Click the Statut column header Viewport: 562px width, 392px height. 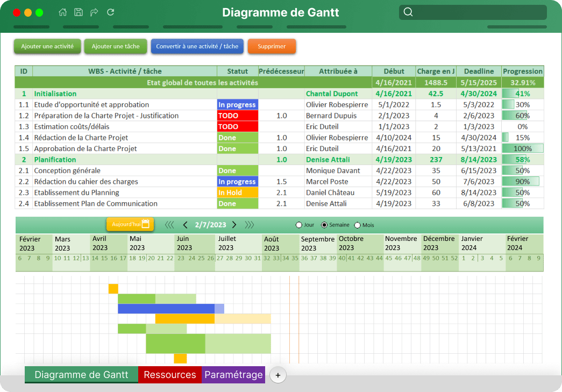(x=238, y=72)
